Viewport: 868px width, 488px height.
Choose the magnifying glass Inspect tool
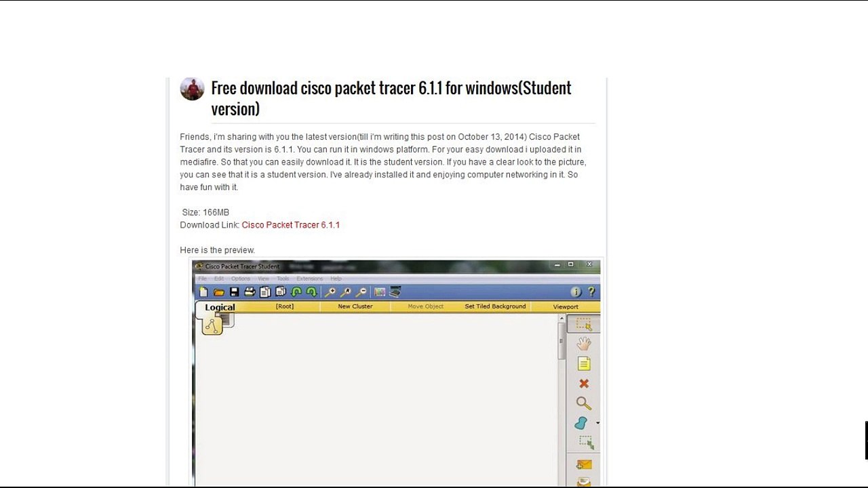584,403
